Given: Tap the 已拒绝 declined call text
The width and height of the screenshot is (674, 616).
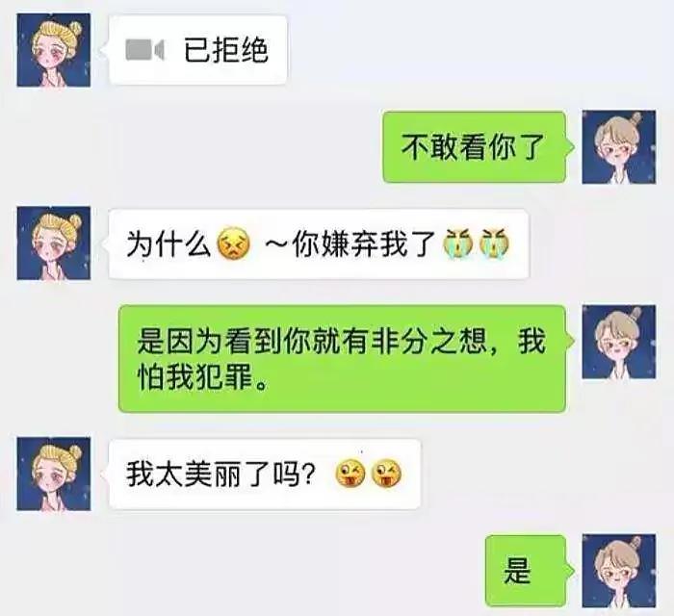Looking at the screenshot, I should point(226,50).
